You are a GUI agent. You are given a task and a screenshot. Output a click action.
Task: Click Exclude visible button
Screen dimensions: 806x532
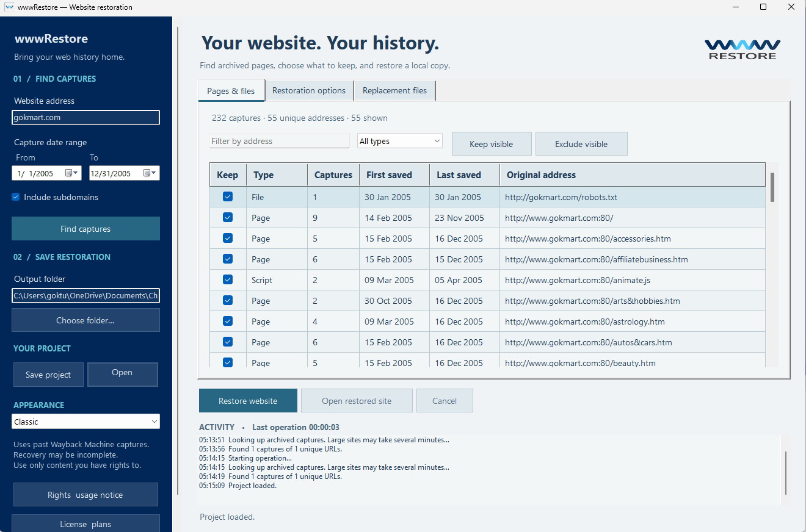point(581,144)
